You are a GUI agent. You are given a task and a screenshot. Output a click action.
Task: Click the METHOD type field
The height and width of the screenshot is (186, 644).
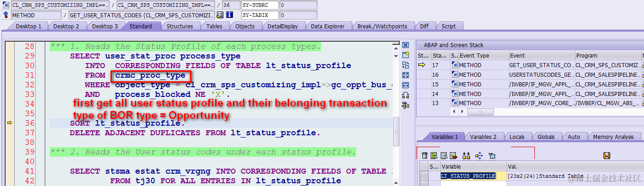36,15
